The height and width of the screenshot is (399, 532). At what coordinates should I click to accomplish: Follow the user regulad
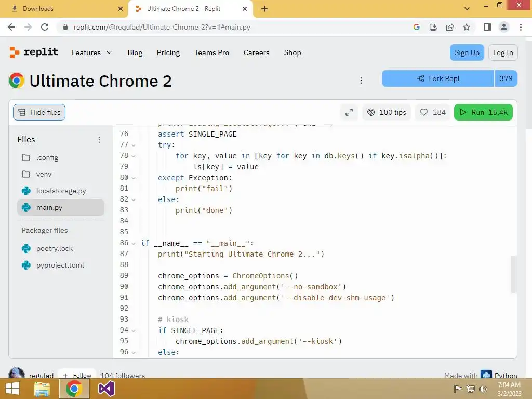click(77, 375)
